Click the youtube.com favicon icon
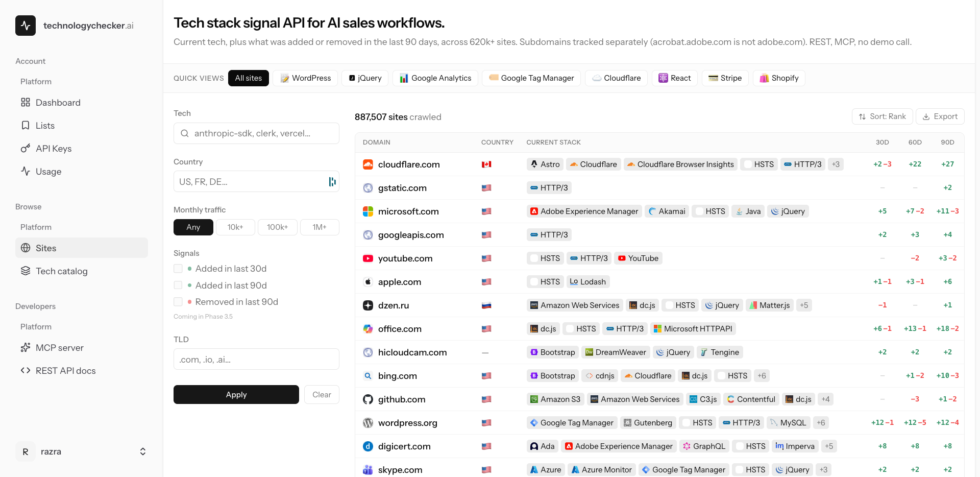 coord(368,258)
